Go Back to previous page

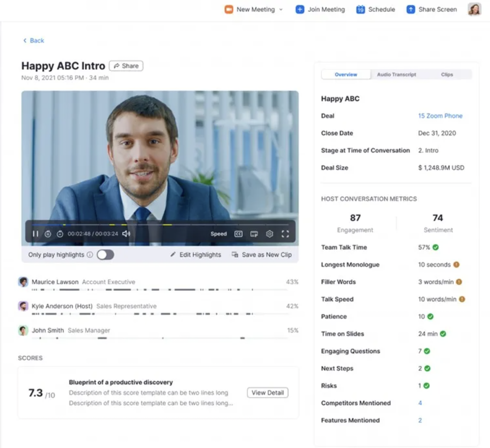(x=33, y=41)
